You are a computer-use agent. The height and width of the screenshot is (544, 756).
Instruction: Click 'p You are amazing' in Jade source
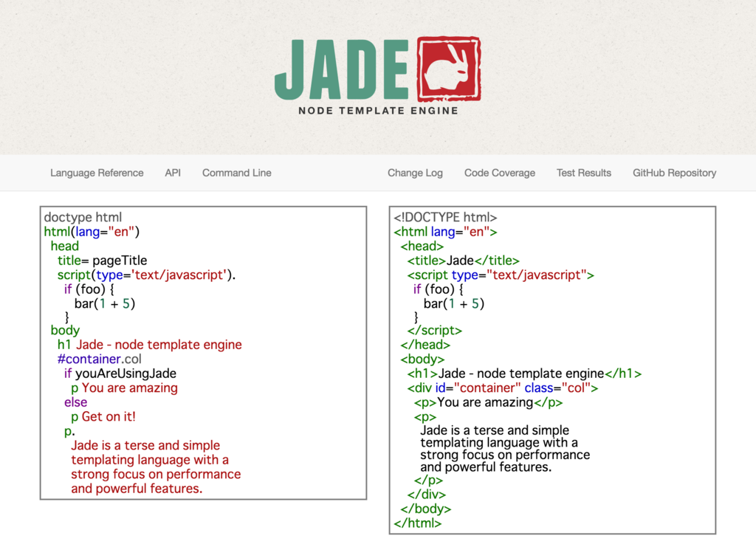point(124,388)
